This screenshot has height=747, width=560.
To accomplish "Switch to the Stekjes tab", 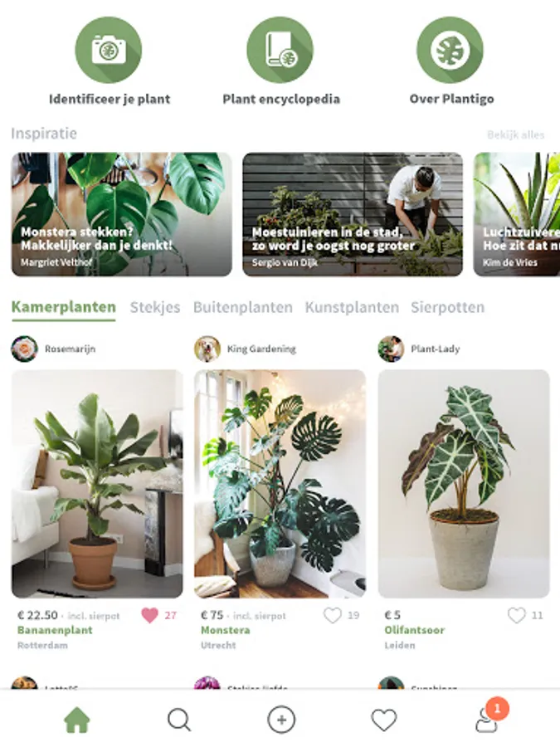I will tap(155, 307).
